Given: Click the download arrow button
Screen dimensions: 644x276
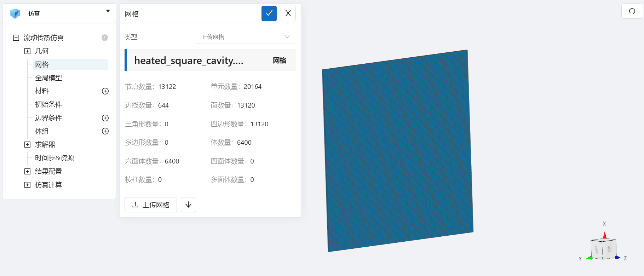Looking at the screenshot, I should click(x=188, y=205).
